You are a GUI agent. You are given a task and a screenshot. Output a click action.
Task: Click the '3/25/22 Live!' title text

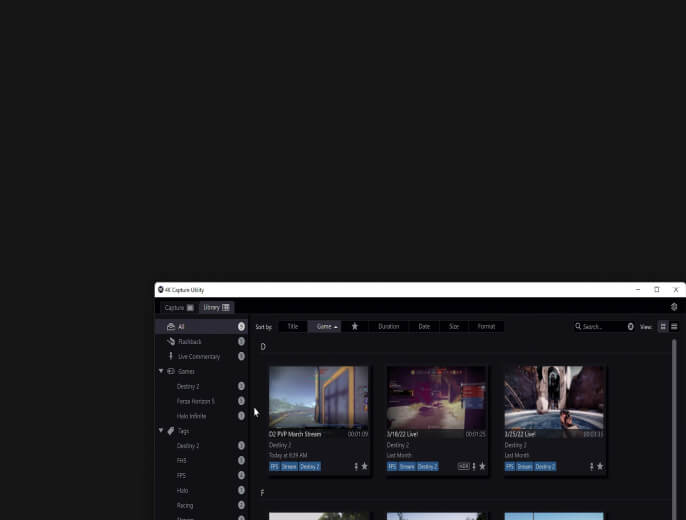520,434
